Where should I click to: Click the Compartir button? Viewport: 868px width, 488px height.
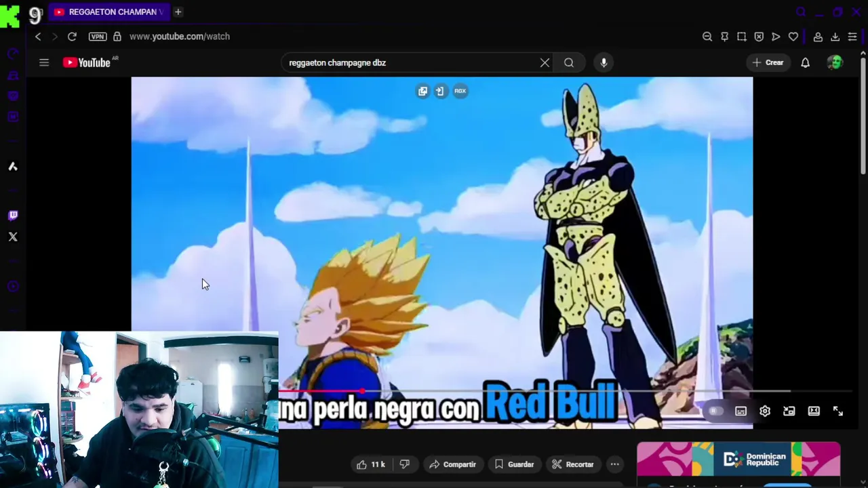(x=452, y=464)
